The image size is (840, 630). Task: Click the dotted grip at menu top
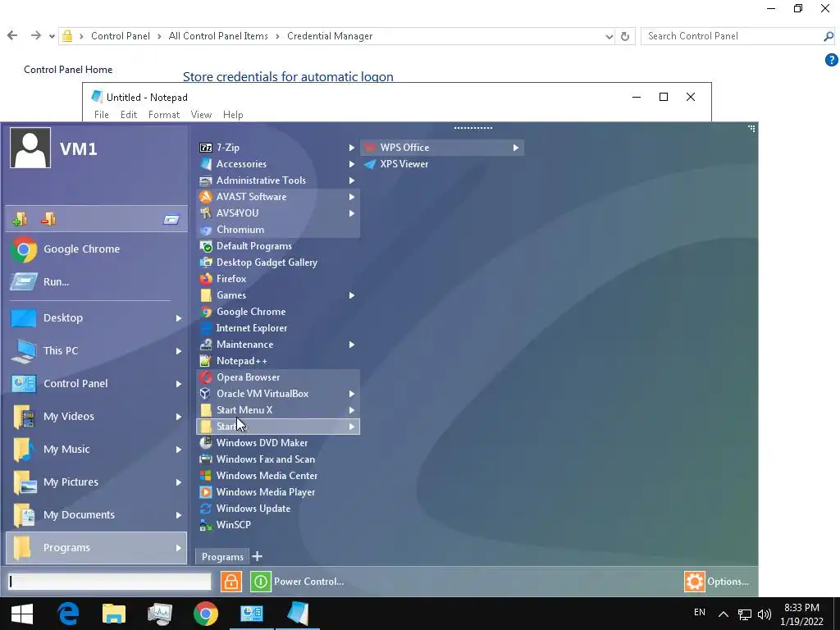(473, 128)
